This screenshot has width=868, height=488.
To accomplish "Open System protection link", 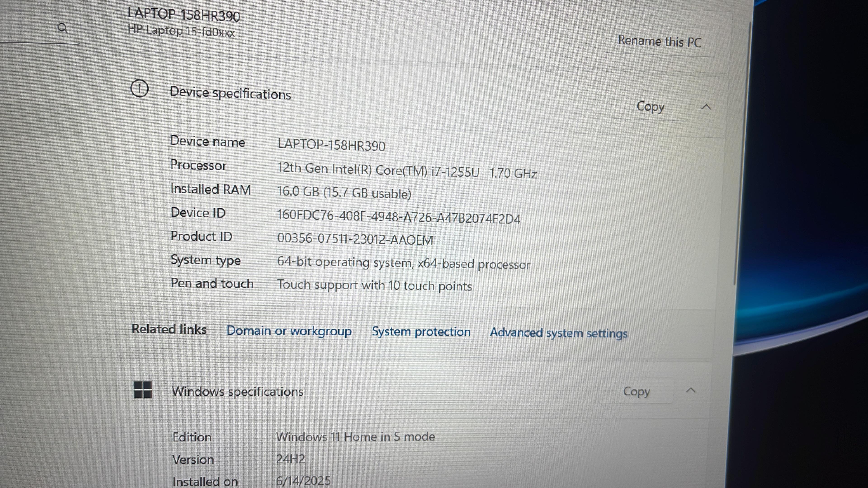I will pos(421,332).
